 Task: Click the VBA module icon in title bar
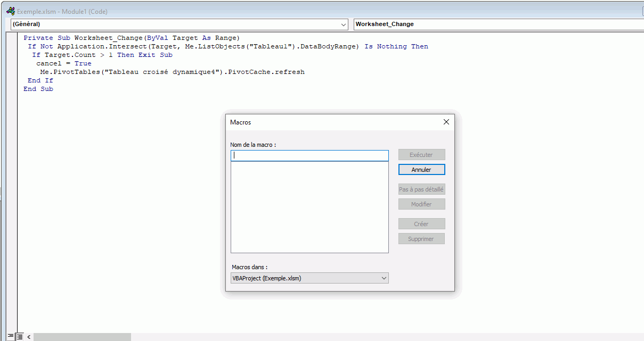coord(10,11)
